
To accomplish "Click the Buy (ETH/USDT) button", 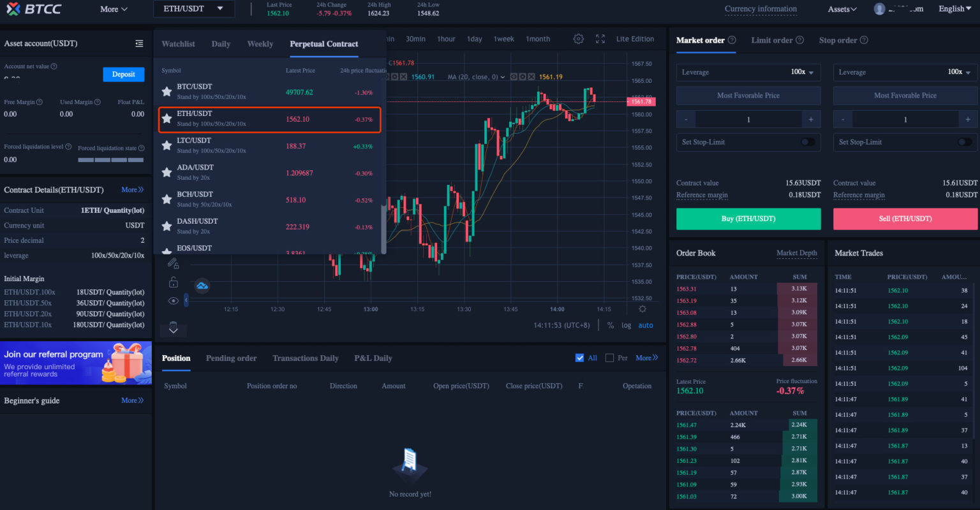I will tap(747, 219).
